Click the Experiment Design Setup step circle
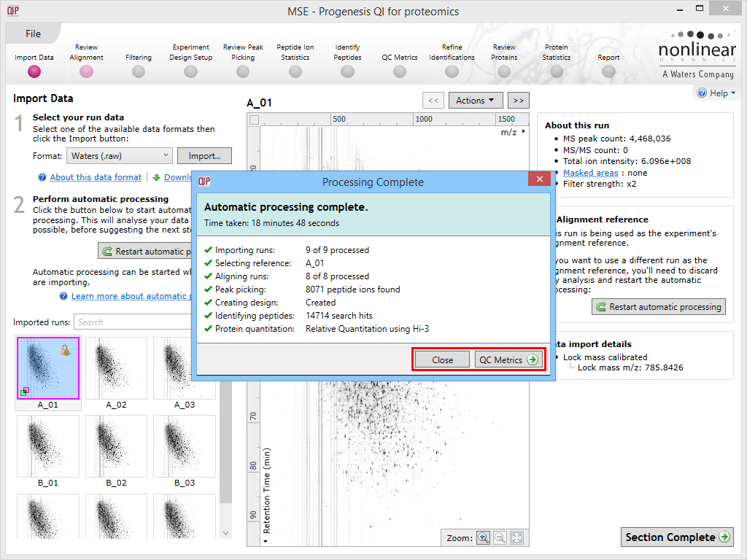 click(190, 71)
